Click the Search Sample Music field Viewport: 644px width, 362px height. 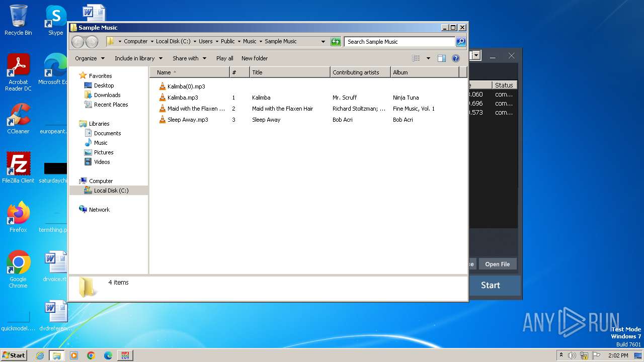pos(400,42)
